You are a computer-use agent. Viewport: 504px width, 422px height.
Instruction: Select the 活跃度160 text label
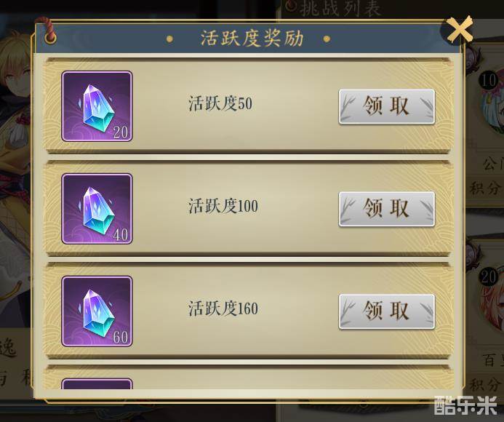[x=223, y=308]
